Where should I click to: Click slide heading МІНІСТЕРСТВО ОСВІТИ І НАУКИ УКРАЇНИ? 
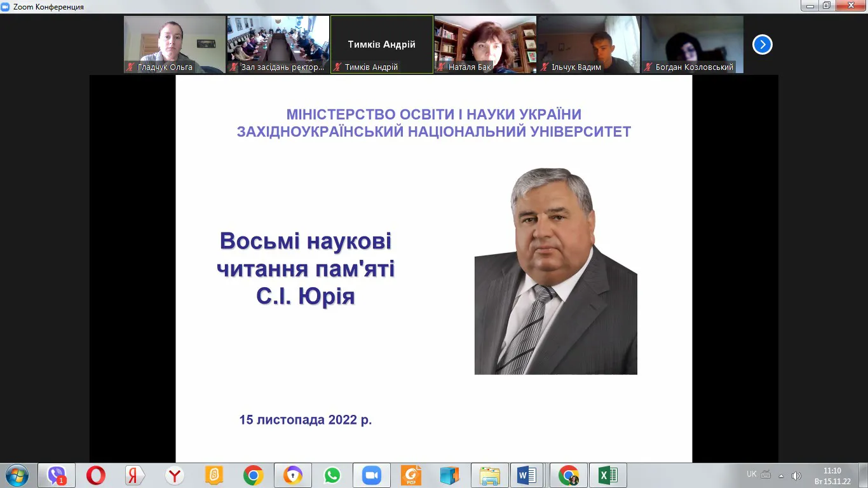click(434, 115)
